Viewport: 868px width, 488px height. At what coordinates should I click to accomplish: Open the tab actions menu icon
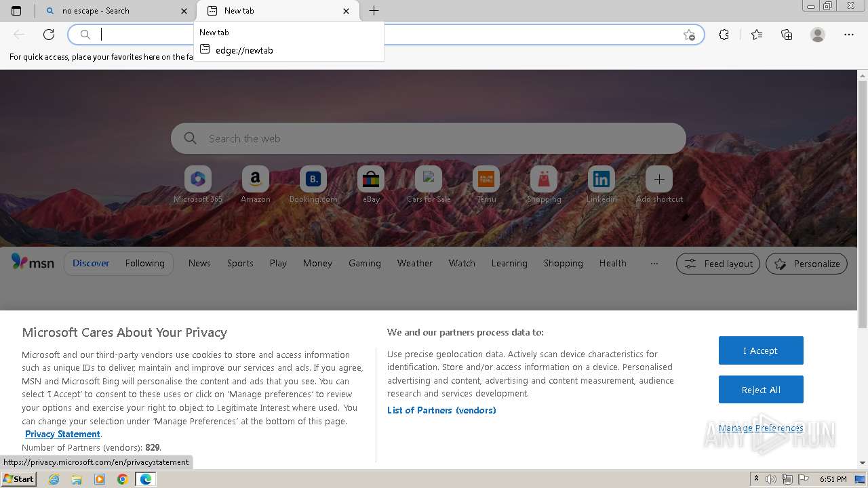16,11
